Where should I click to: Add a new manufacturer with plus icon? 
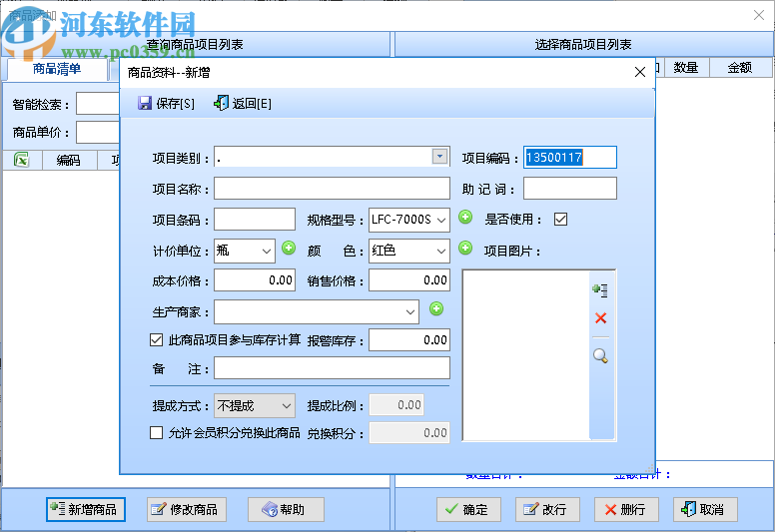(436, 309)
